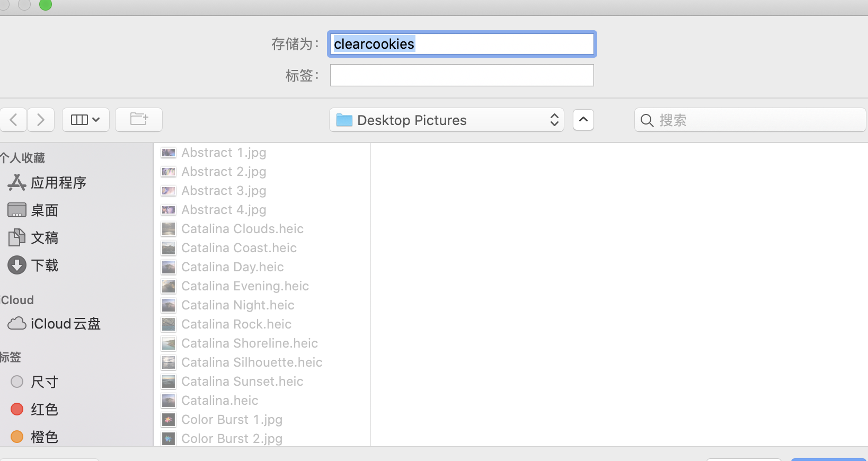Choose the 红色 tag in sidebar
This screenshot has height=461, width=868.
[45, 410]
